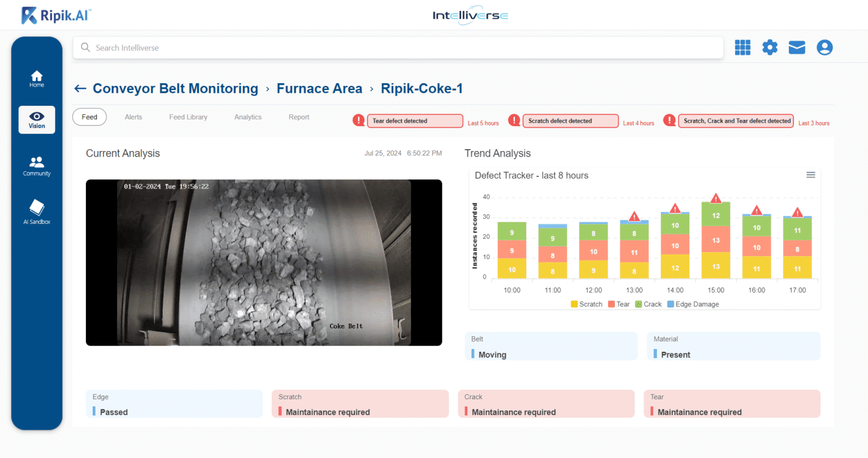This screenshot has width=868, height=458.
Task: Click the Scratch color swatch in legend
Action: 575,304
